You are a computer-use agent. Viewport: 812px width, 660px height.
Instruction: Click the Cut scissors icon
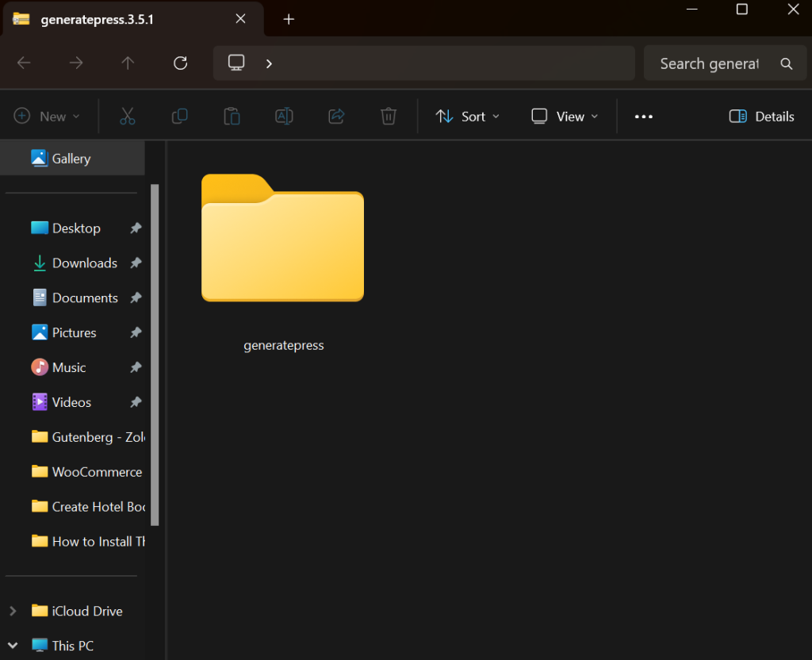pos(127,117)
